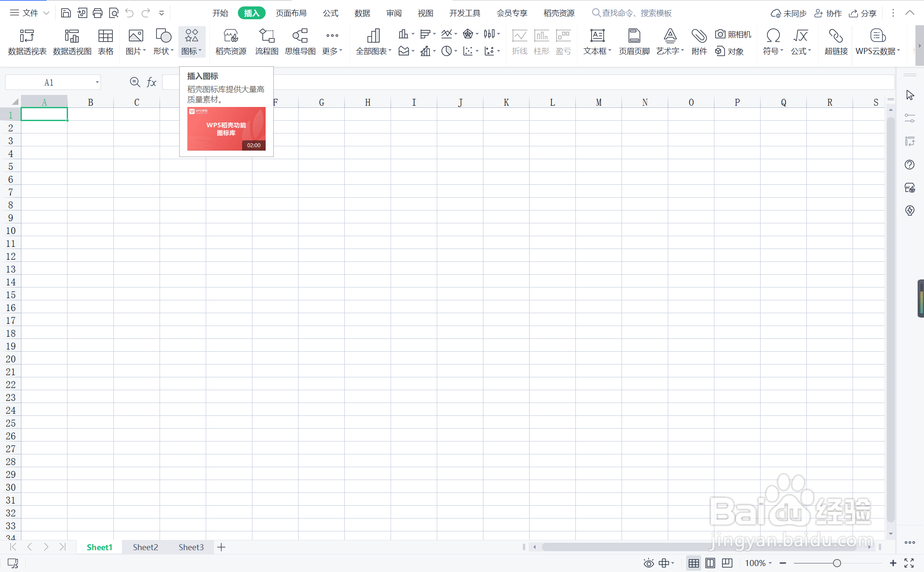Switch to the 页面布局 ribbon tab
Viewport: 924px width, 572px height.
pyautogui.click(x=291, y=13)
